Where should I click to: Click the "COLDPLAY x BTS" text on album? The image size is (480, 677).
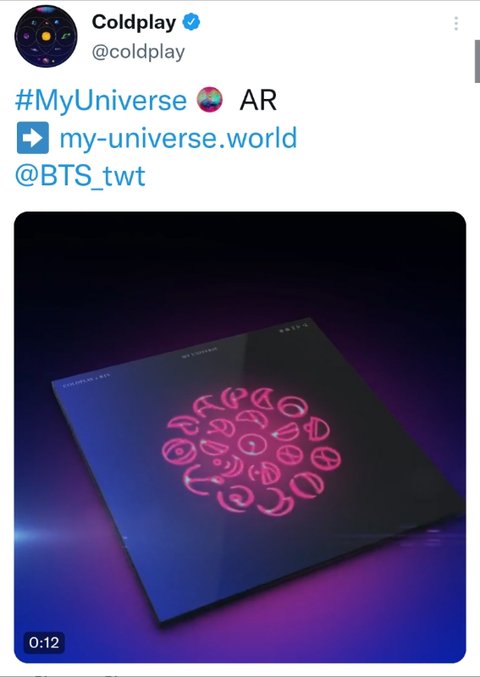click(x=86, y=379)
